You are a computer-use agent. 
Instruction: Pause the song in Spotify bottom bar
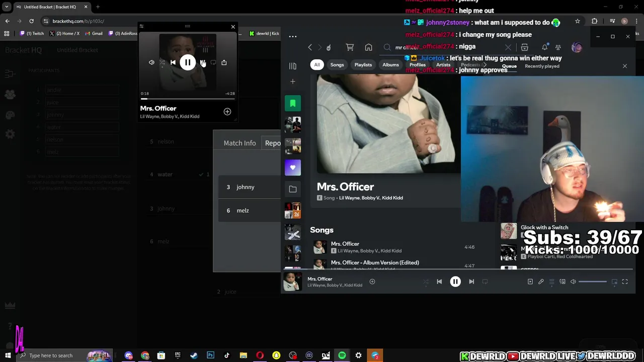pyautogui.click(x=455, y=282)
